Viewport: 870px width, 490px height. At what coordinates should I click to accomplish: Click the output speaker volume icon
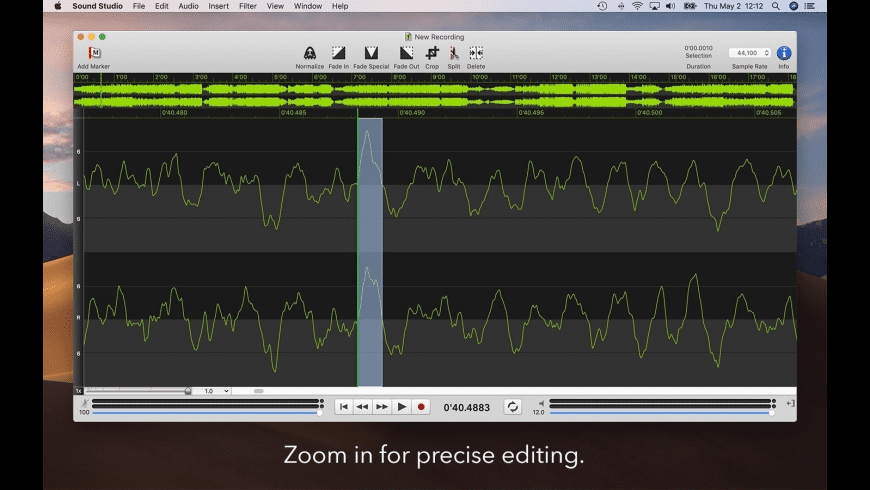[x=540, y=403]
